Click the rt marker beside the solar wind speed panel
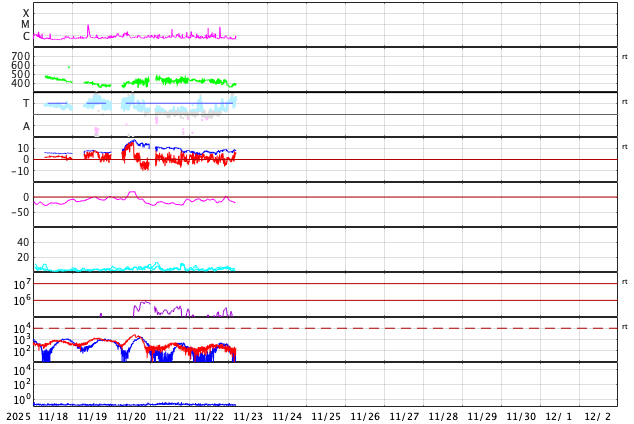 (x=625, y=57)
